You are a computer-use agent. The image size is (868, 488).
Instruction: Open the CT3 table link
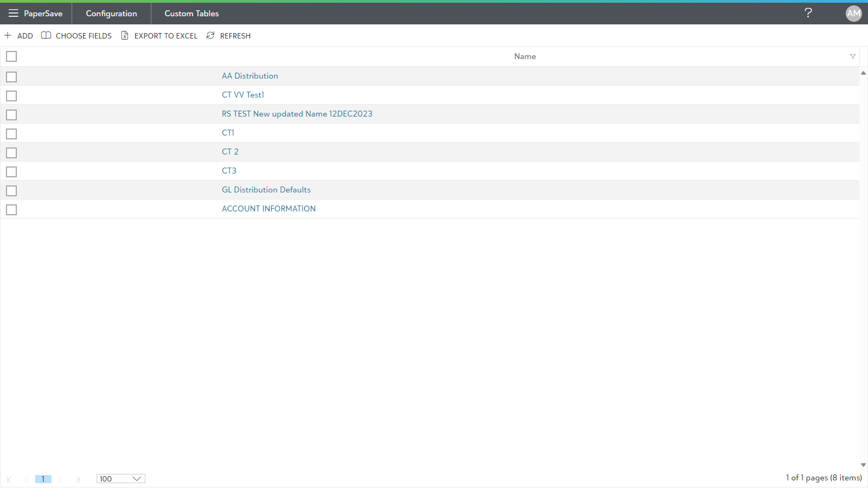click(229, 171)
